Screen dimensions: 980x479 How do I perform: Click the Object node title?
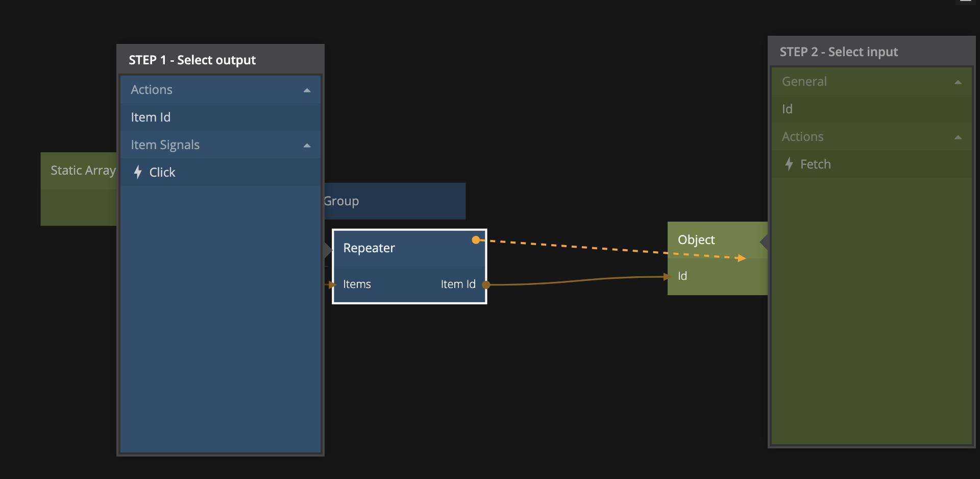pyautogui.click(x=696, y=240)
